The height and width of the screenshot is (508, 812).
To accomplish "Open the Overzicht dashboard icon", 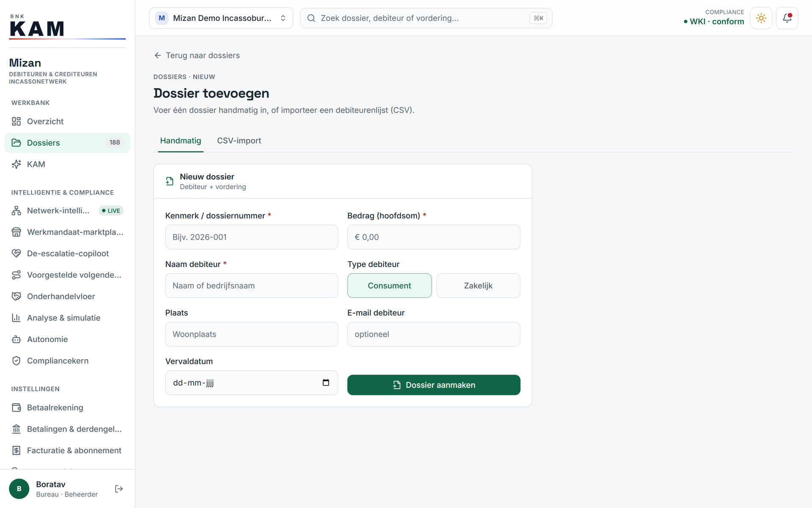I will point(16,121).
